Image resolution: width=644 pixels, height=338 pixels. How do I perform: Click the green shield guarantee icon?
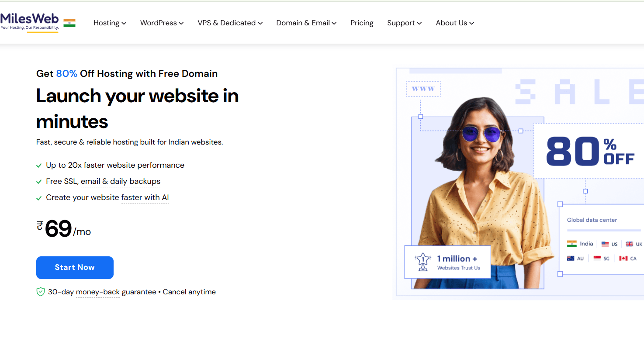41,292
